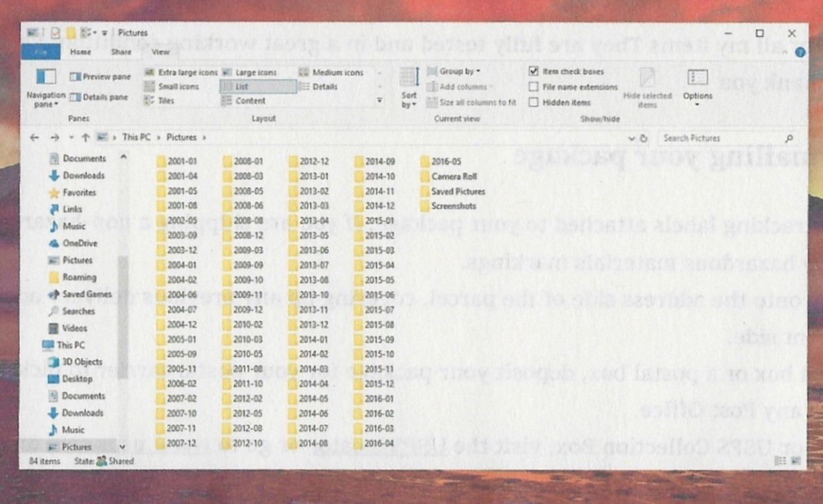The width and height of the screenshot is (823, 504).
Task: Open the File menu tab
Action: 42,52
